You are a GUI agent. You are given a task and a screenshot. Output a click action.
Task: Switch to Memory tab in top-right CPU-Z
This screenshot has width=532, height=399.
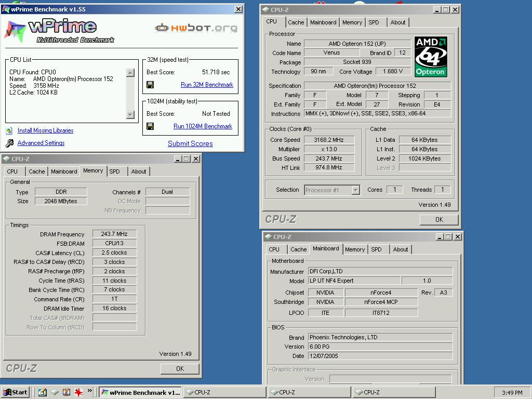point(352,22)
